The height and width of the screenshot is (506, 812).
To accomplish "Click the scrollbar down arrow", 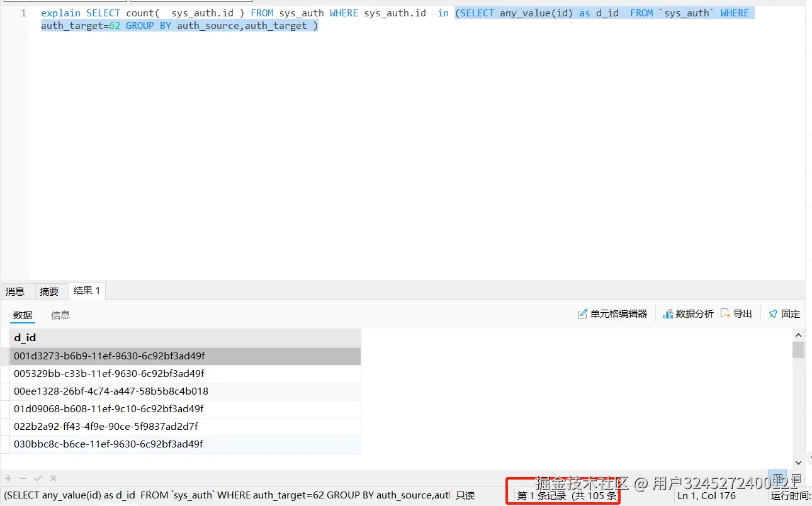I will 798,463.
